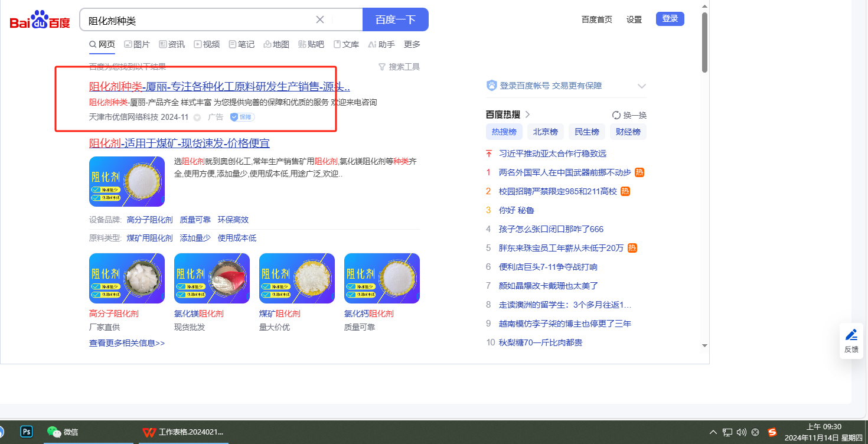Click the Sogou input method tray icon
Screen dimensions: 868x444
pyautogui.click(x=772, y=432)
